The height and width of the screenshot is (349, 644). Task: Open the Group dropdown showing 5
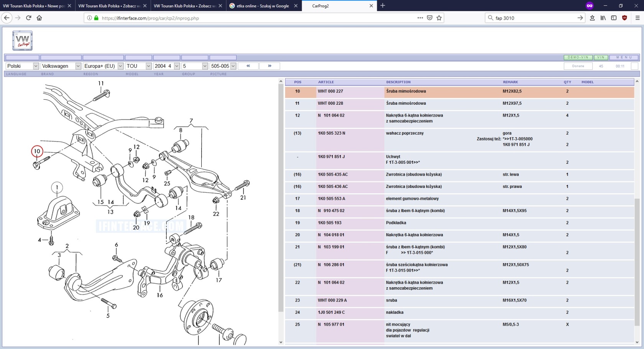pyautogui.click(x=195, y=66)
